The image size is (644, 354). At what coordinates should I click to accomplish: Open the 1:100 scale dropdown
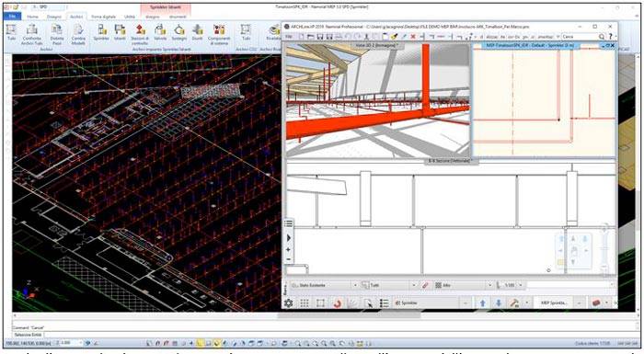pyautogui.click(x=521, y=285)
